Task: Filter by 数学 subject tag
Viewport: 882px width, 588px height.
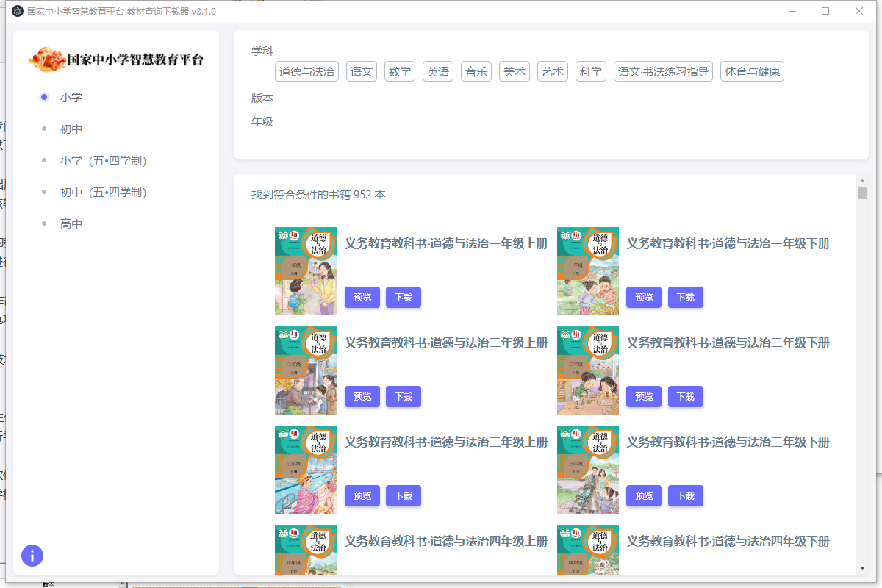Action: (x=400, y=71)
